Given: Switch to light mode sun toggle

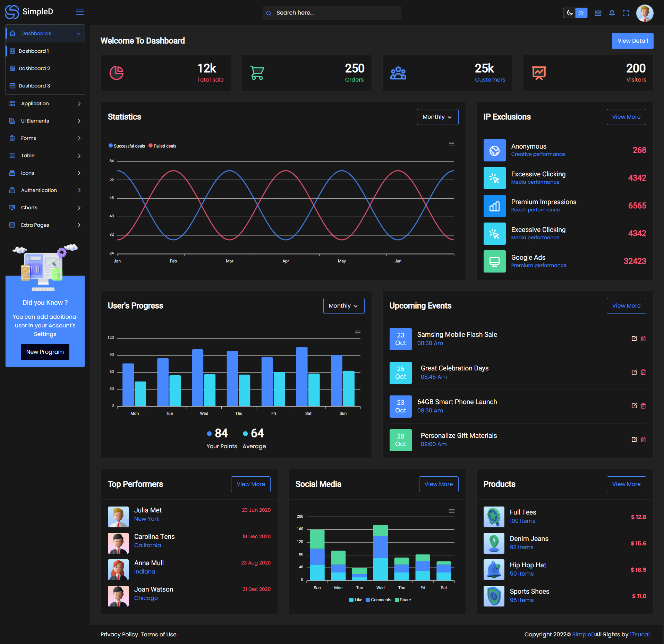Looking at the screenshot, I should (x=581, y=13).
